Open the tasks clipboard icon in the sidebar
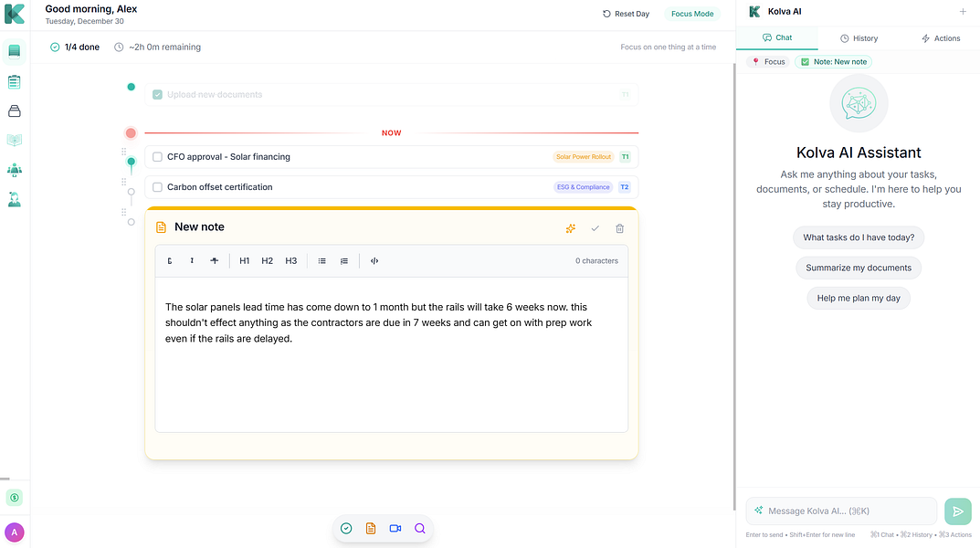 tap(15, 82)
